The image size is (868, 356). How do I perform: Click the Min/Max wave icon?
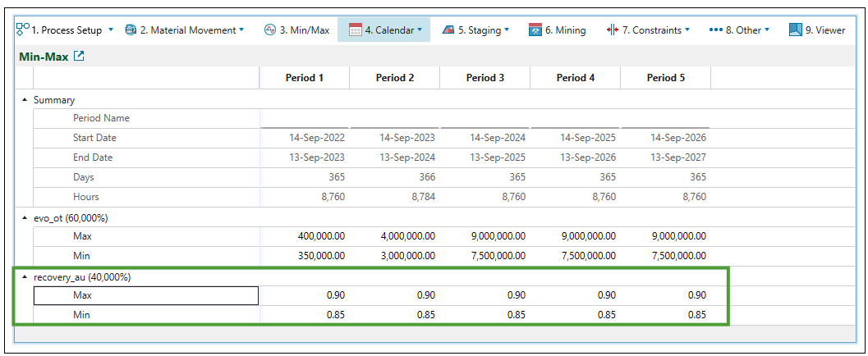pos(270,30)
